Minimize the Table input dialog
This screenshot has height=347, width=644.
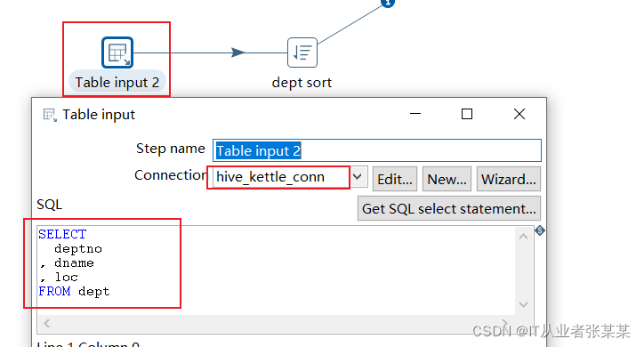[x=415, y=114]
